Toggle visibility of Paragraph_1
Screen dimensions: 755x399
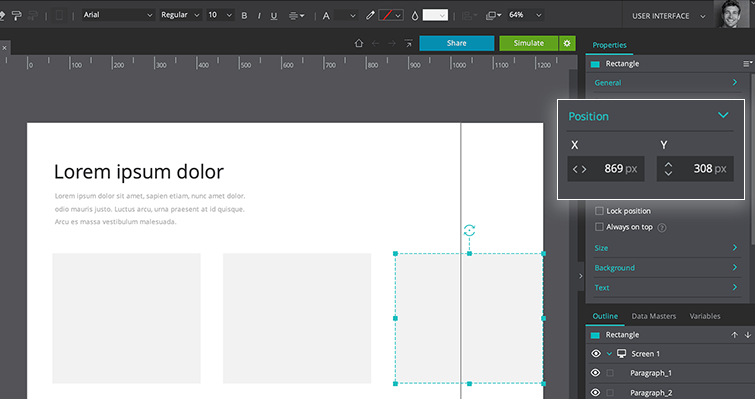pos(596,373)
